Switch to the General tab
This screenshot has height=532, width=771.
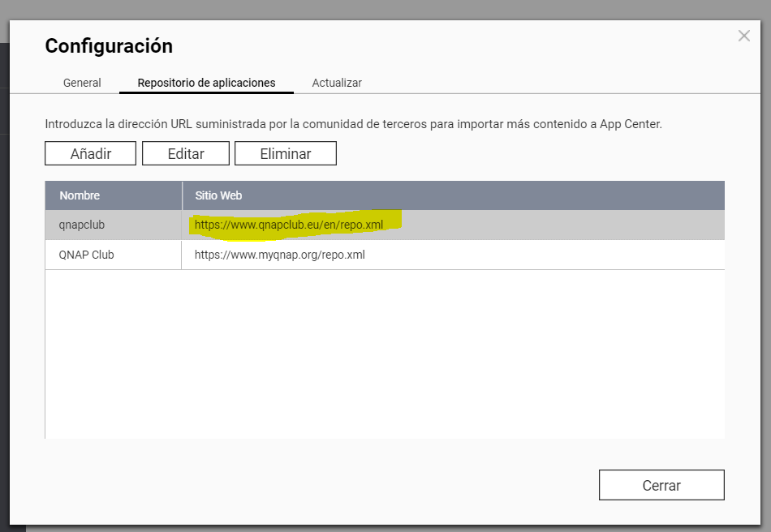coord(82,83)
